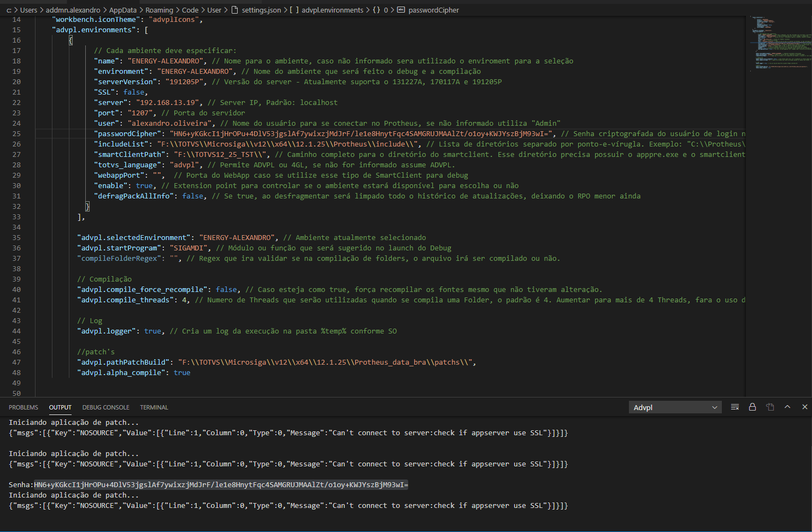812x532 pixels.
Task: Toggle auto-scroll lock in the Output panel
Action: [752, 407]
